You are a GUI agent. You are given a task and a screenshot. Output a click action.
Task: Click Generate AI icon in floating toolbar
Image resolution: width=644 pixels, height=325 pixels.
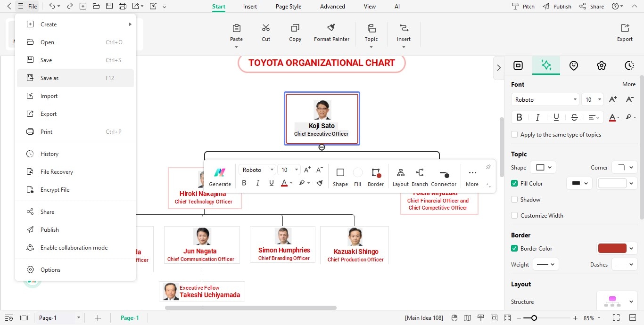click(220, 172)
